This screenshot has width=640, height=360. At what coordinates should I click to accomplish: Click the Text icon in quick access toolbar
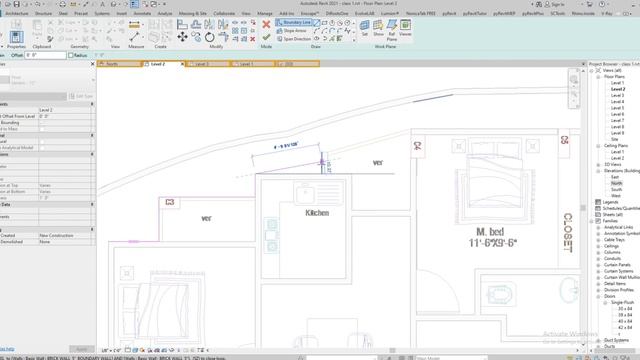pyautogui.click(x=102, y=4)
